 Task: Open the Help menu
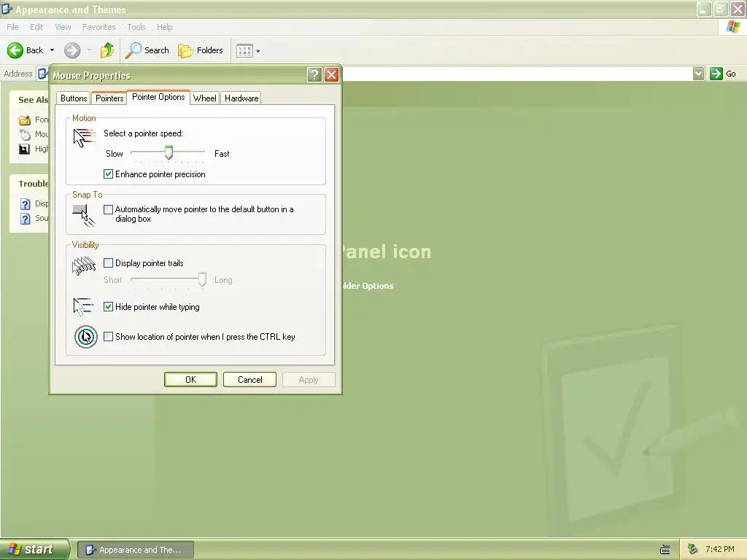[165, 27]
